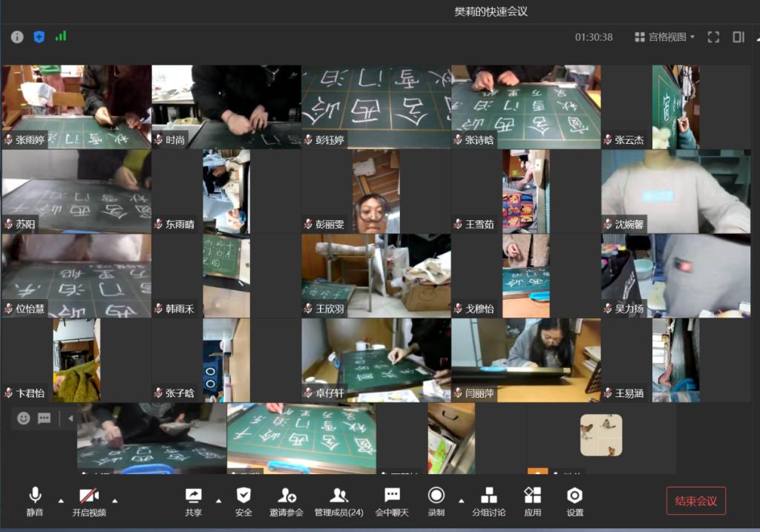Turn on camera with 开启视频

89,501
